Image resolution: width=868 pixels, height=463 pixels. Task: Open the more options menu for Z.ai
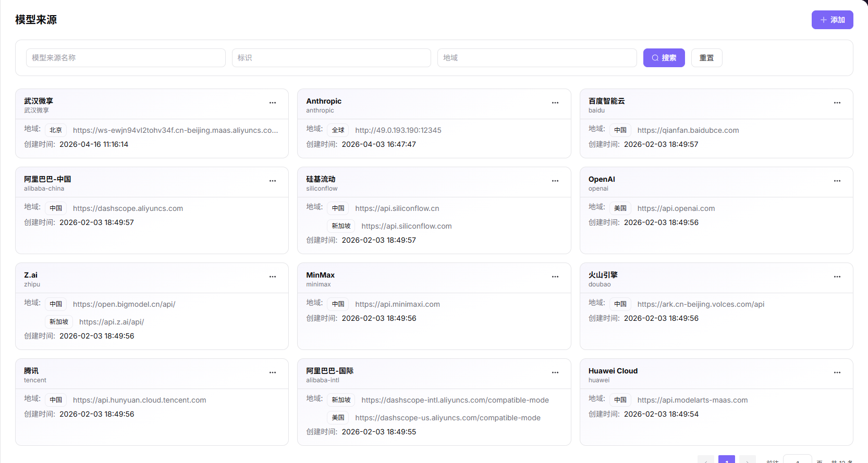tap(273, 277)
